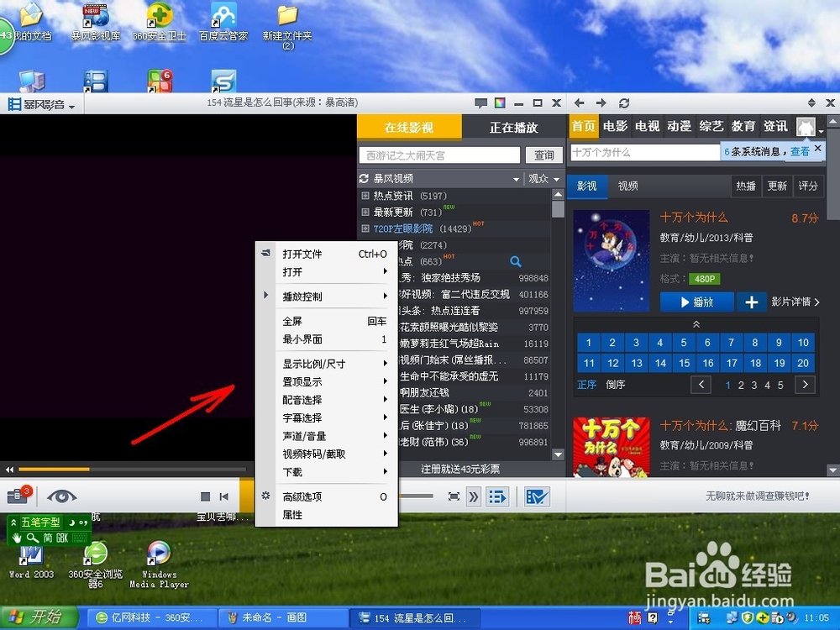Toggle the playlist panel icon

(497, 496)
